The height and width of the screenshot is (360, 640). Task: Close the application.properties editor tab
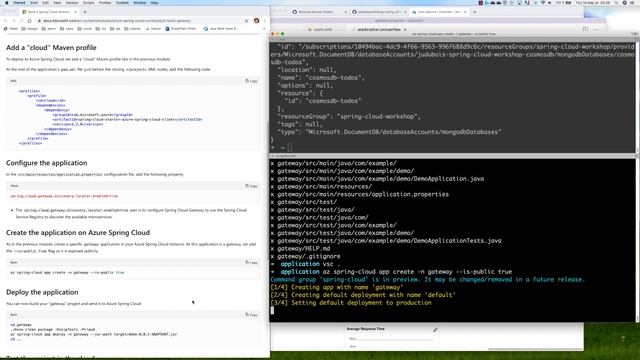point(405,29)
